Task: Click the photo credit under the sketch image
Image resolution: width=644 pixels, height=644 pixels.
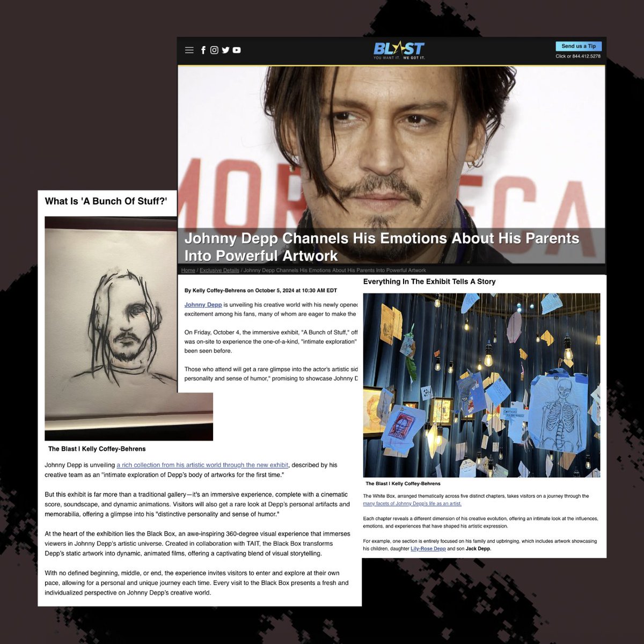Action: click(97, 449)
